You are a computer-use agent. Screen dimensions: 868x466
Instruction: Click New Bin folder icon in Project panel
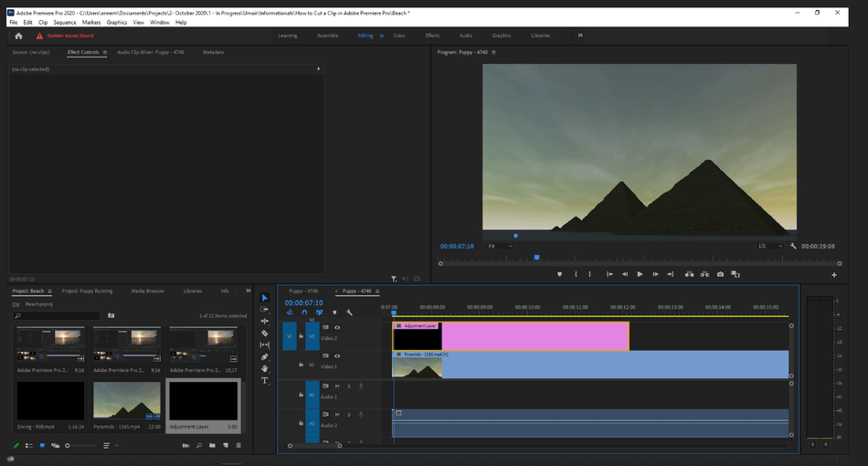point(212,445)
